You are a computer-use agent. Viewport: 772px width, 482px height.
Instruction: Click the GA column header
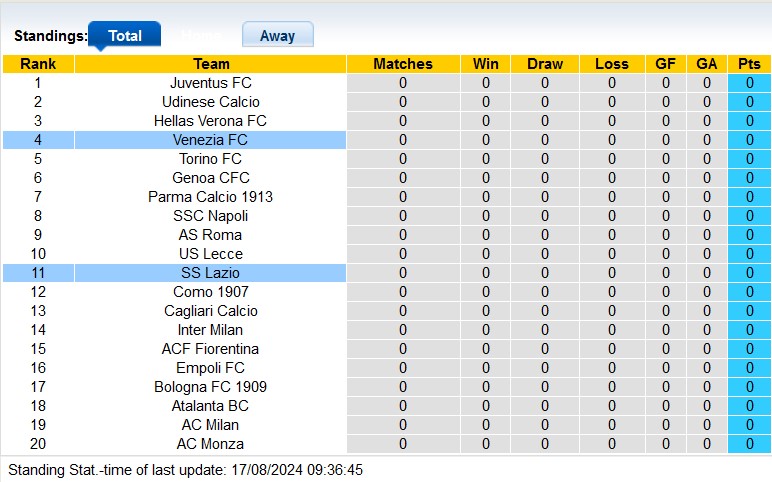pos(707,64)
